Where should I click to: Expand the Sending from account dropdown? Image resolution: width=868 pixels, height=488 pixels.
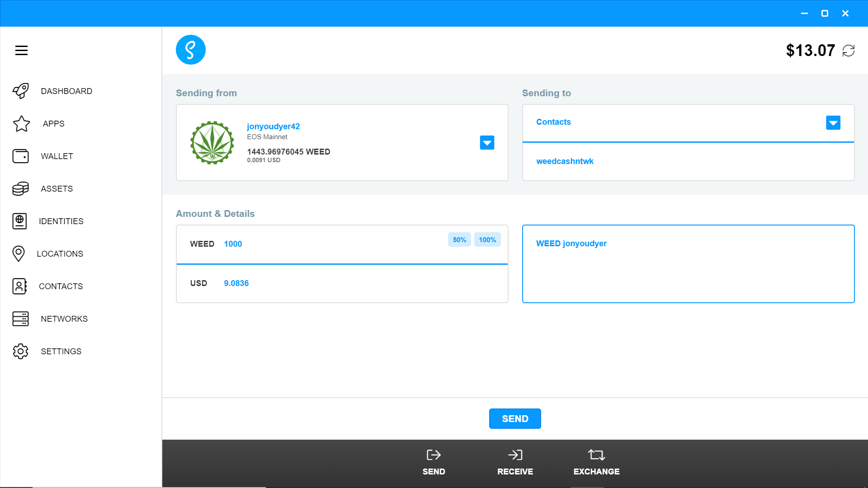[487, 143]
